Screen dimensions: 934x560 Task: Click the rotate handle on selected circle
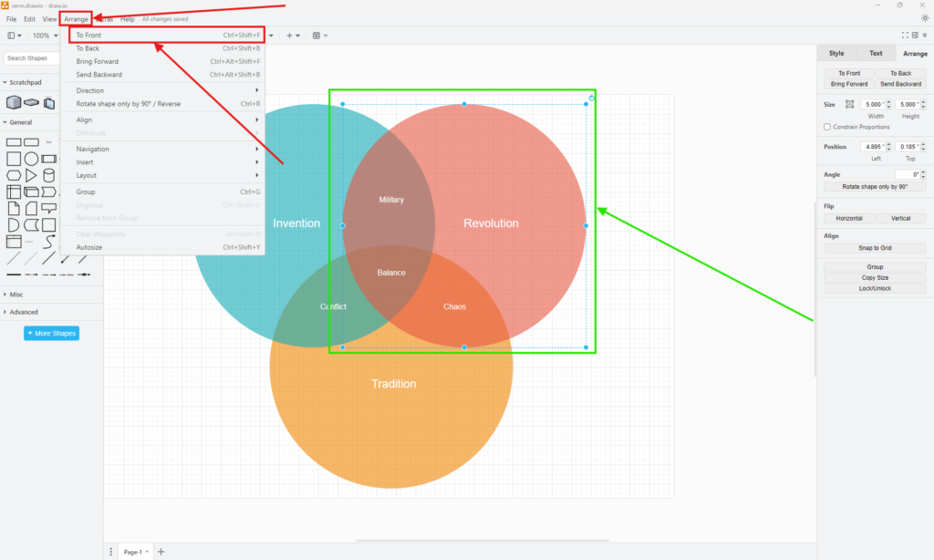click(591, 99)
